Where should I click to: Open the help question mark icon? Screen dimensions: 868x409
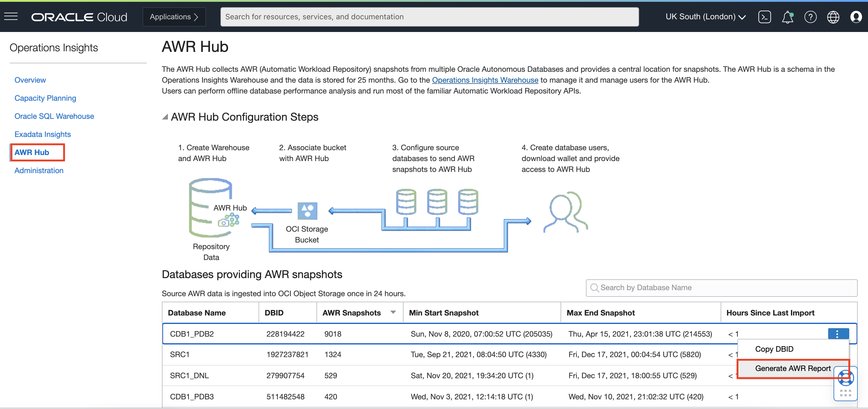coord(810,17)
